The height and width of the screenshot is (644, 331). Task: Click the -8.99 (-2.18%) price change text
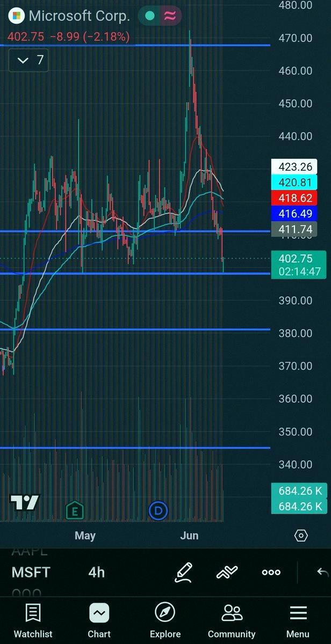pos(89,37)
